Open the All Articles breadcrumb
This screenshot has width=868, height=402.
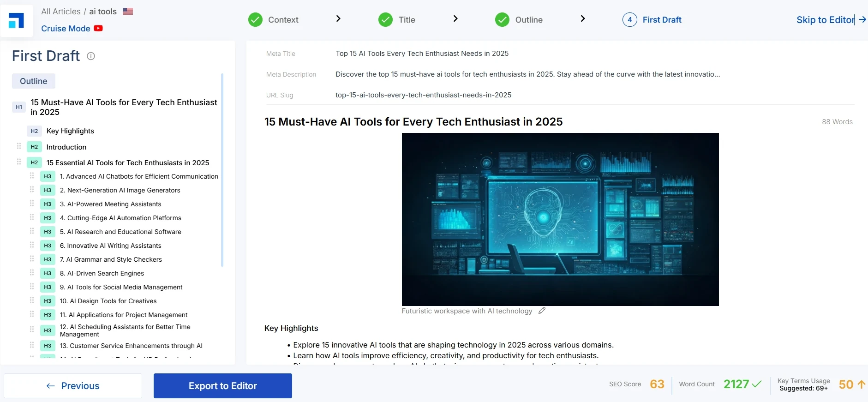61,12
